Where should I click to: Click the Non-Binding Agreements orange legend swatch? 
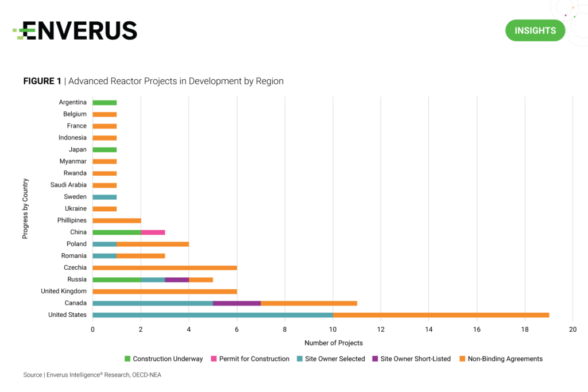tap(463, 359)
